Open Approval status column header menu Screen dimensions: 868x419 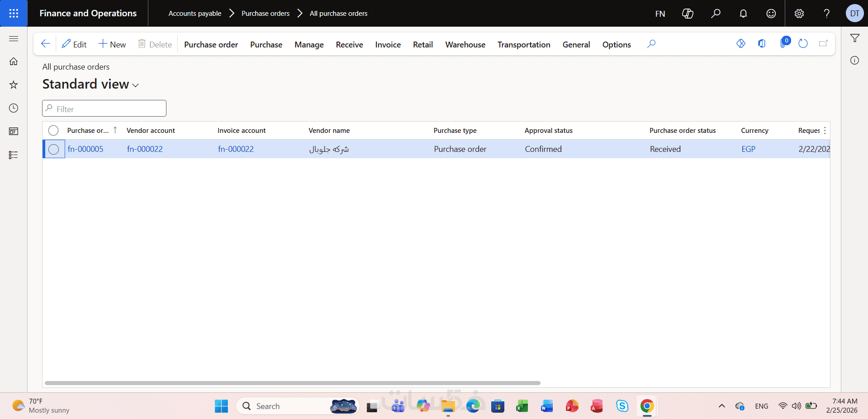point(548,130)
